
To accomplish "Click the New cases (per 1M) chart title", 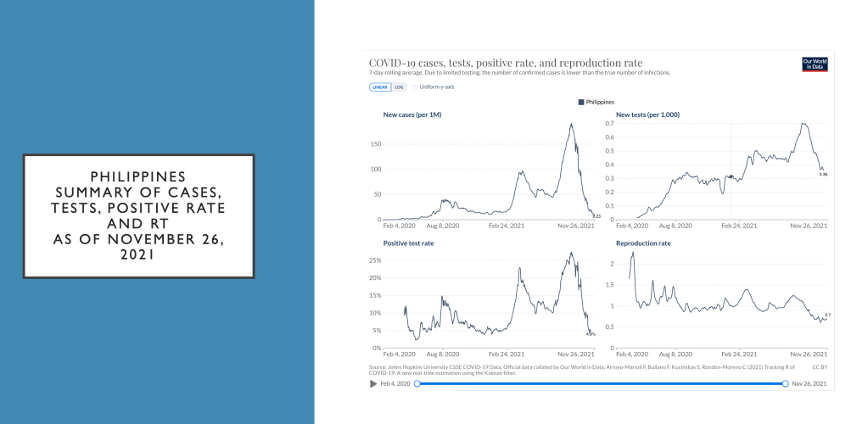I will coord(412,114).
